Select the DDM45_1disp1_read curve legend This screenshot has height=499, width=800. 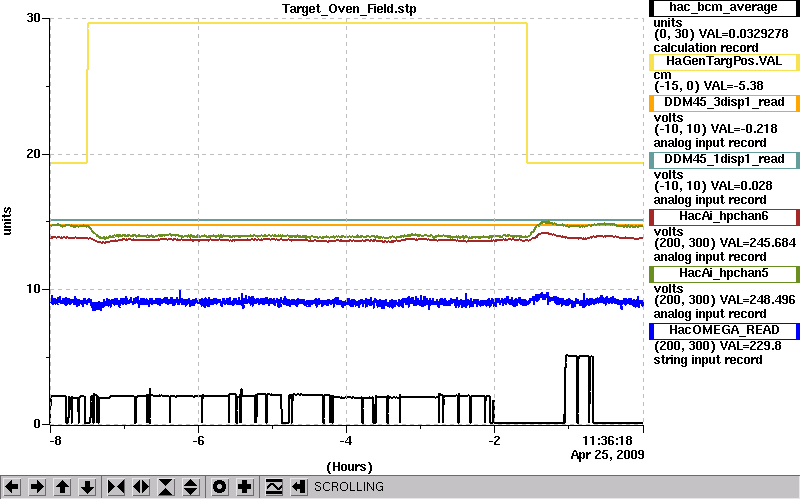coord(723,160)
